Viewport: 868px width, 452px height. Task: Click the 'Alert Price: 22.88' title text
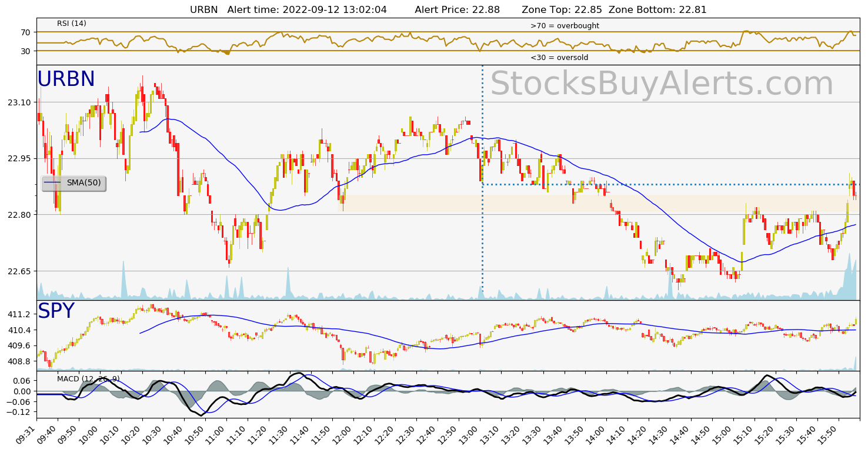457,9
